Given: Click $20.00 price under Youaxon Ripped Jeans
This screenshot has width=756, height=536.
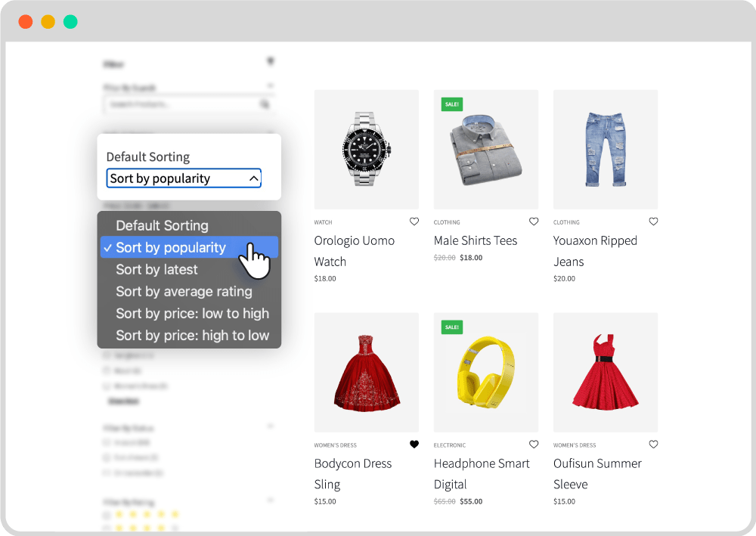Looking at the screenshot, I should point(564,279).
